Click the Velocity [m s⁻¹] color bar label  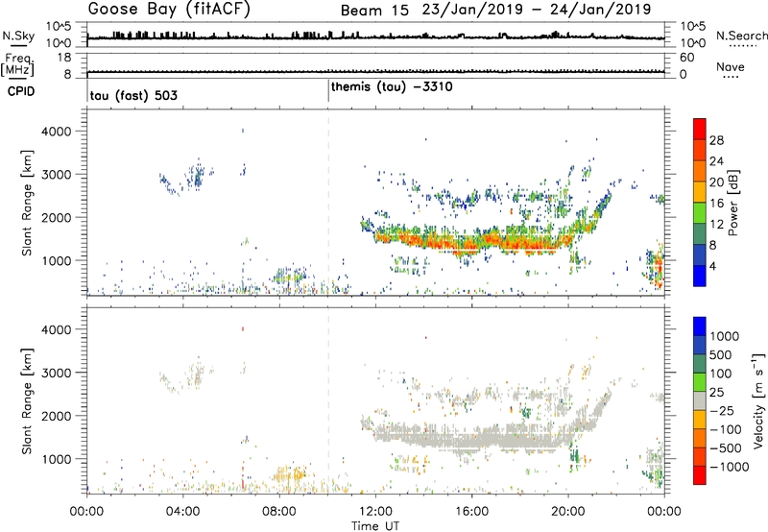758,400
